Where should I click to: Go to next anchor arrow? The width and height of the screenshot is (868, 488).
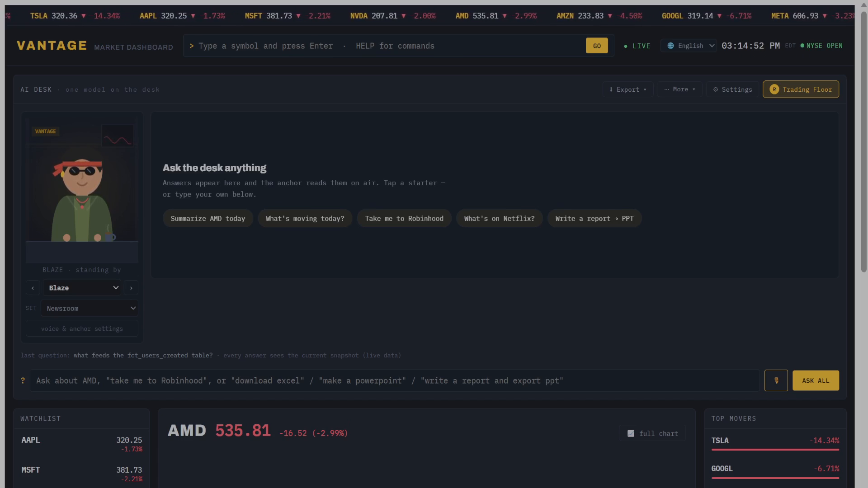pos(131,288)
